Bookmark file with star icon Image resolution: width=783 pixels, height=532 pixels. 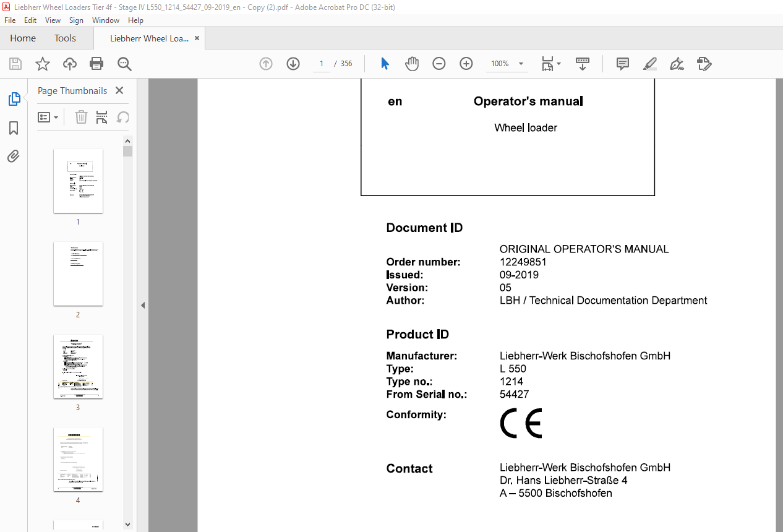tap(42, 64)
